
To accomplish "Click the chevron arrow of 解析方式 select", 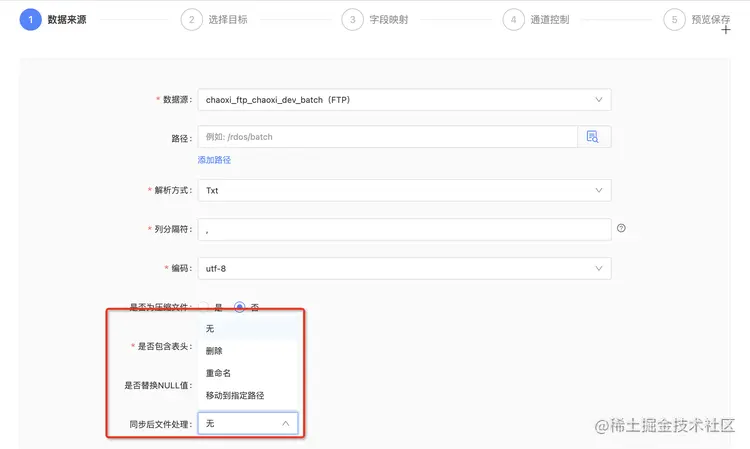I will [x=598, y=190].
